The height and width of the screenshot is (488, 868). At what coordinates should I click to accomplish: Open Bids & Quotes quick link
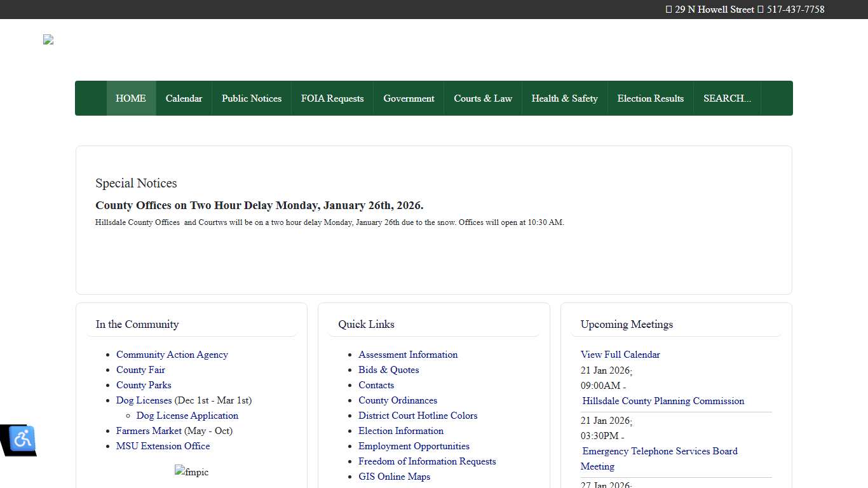(388, 370)
